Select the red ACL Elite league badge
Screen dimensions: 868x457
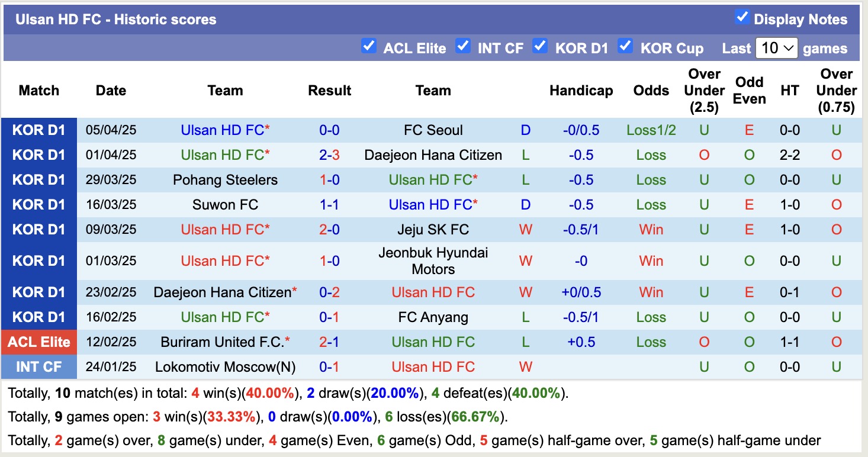[x=39, y=342]
